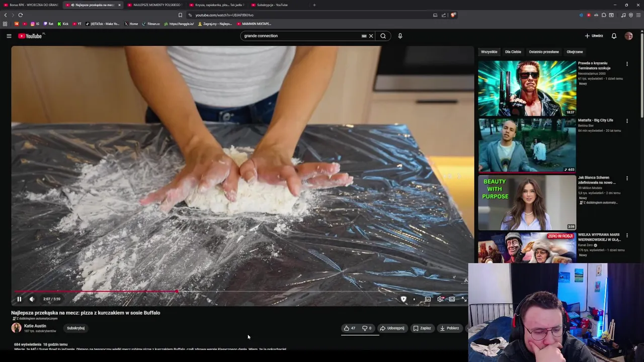Viewport: 644px width, 362px height.
Task: Select the Wszystkie filter chip
Action: point(489,52)
